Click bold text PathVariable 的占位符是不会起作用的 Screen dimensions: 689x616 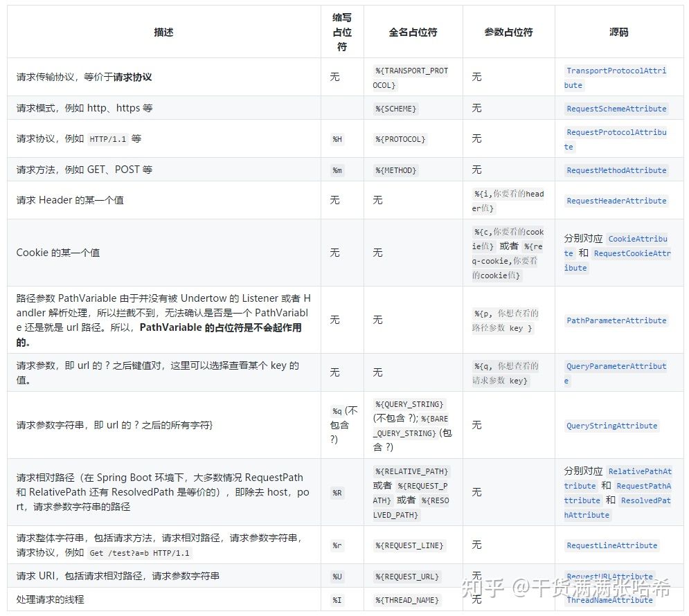[x=159, y=334]
